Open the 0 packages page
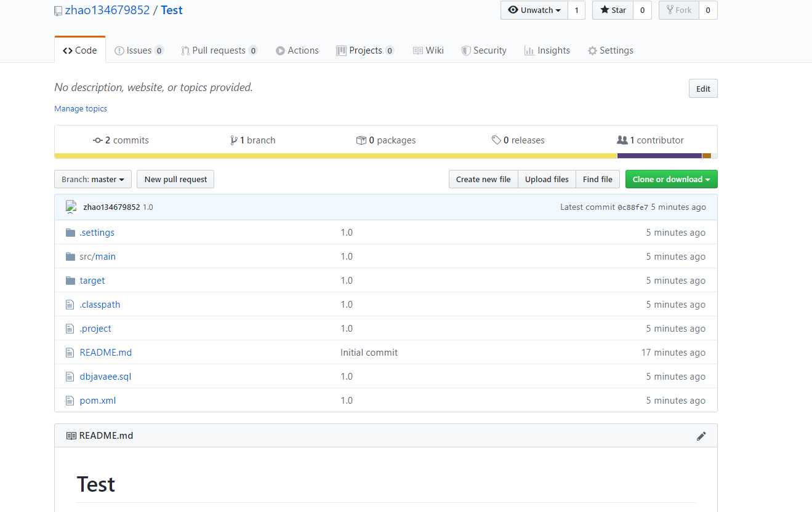Screen dimensions: 812x512 point(386,140)
